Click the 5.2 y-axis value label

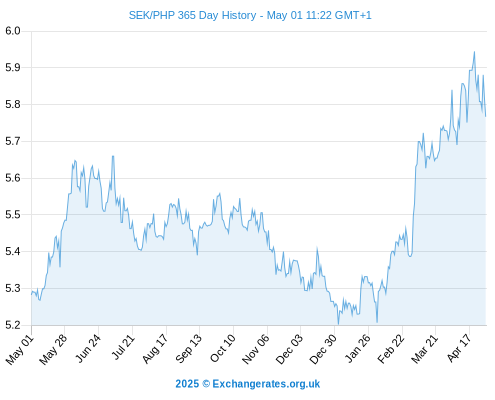coord(13,325)
